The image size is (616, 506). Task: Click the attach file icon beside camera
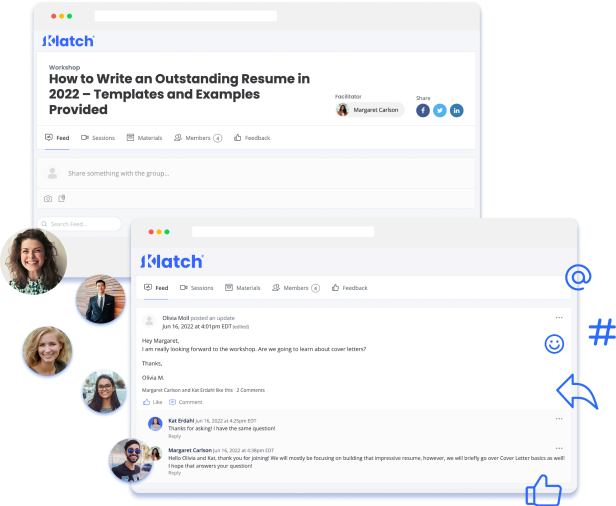pyautogui.click(x=61, y=199)
